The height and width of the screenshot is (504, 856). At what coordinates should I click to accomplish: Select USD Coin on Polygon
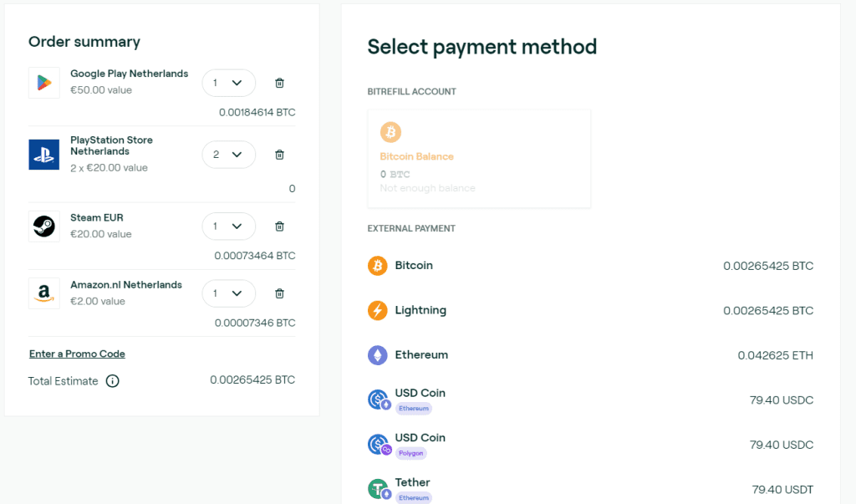tap(590, 444)
